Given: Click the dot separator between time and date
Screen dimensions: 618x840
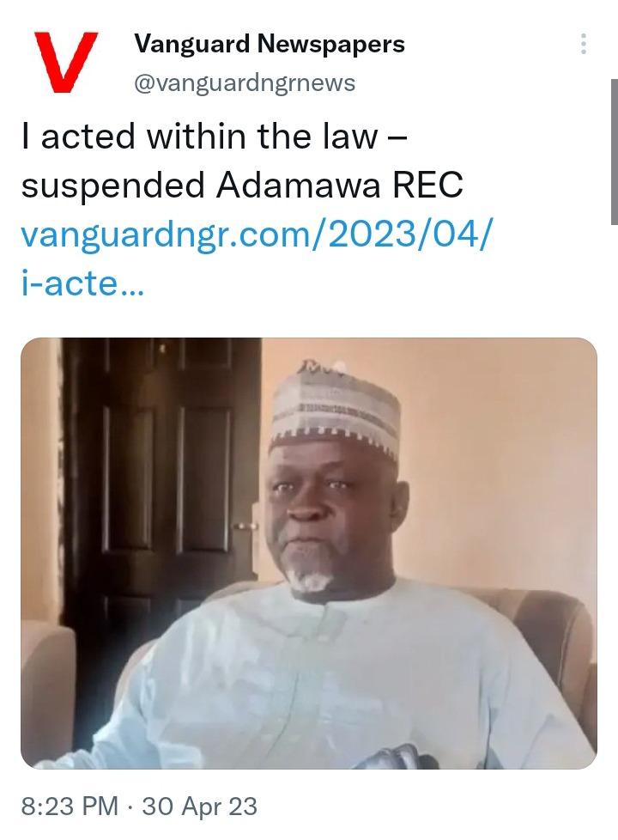Looking at the screenshot, I should pos(130,807).
